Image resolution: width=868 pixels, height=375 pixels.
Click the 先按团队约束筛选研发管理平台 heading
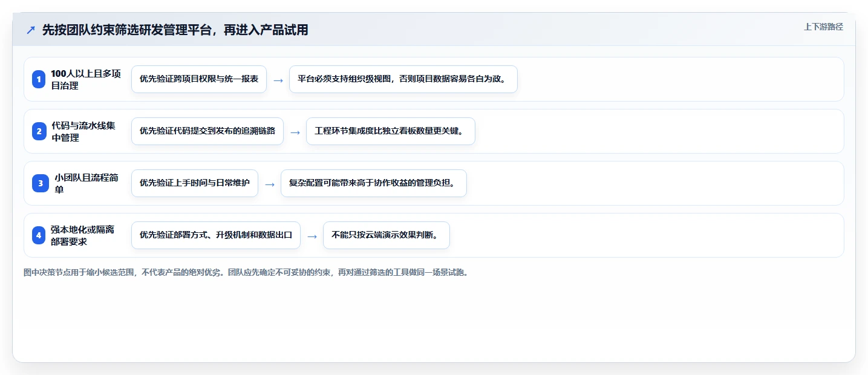[x=175, y=30]
